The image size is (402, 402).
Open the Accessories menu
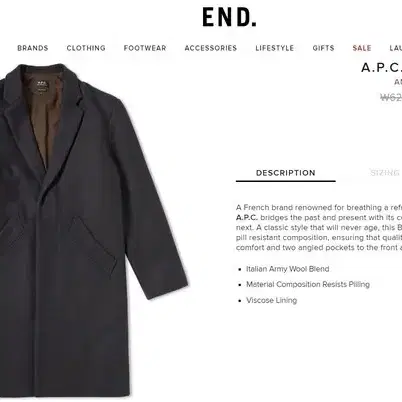[211, 48]
